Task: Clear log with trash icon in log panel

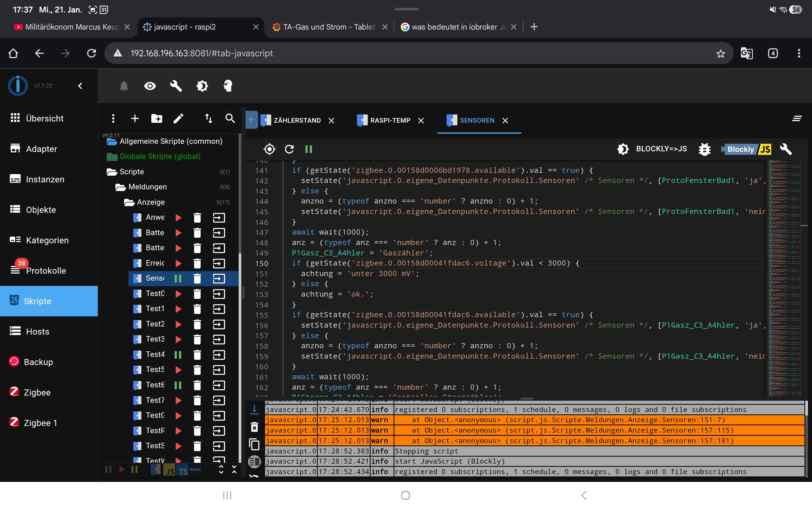Action: point(254,427)
